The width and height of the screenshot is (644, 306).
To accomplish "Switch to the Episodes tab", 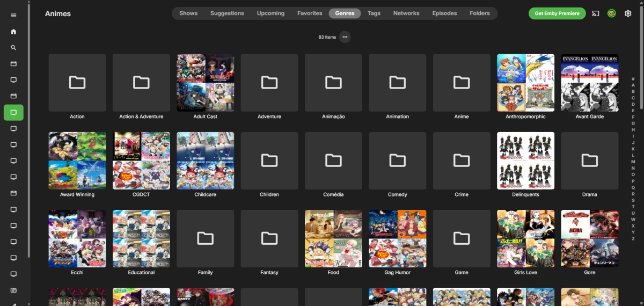I will tap(444, 13).
